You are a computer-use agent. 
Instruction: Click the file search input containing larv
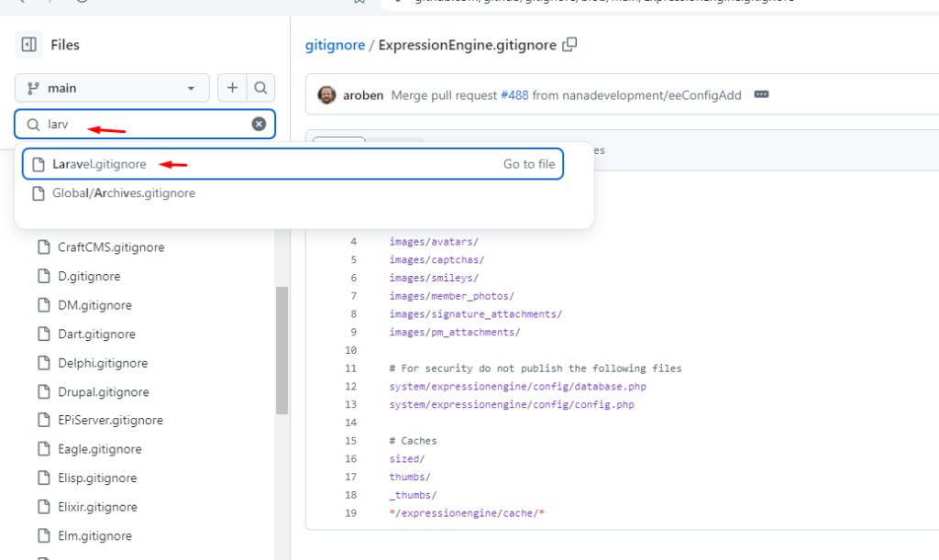(x=147, y=124)
